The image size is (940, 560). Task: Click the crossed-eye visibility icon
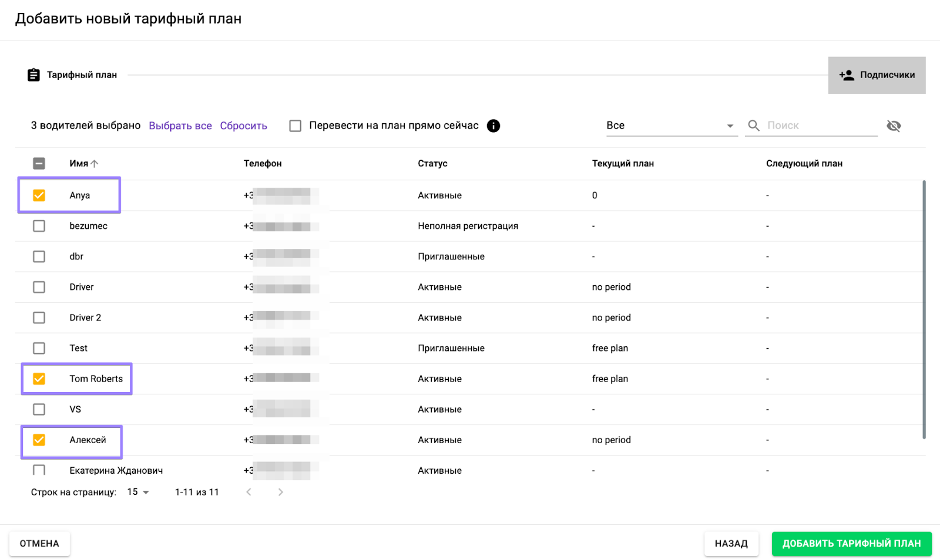click(894, 126)
